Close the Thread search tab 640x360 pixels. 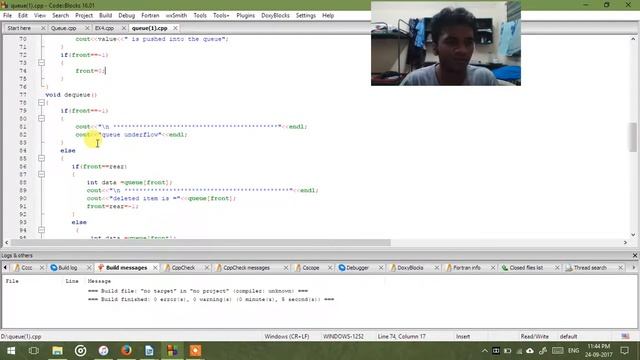(620, 268)
